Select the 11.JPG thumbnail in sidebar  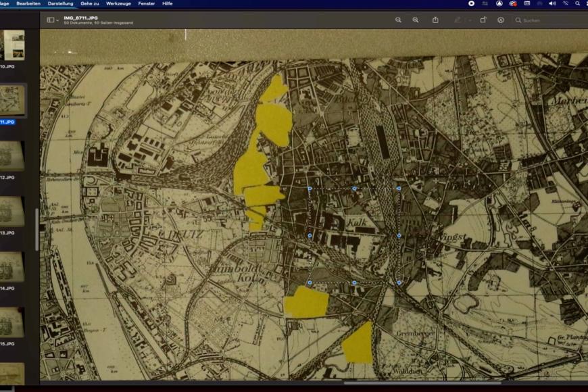(x=12, y=100)
